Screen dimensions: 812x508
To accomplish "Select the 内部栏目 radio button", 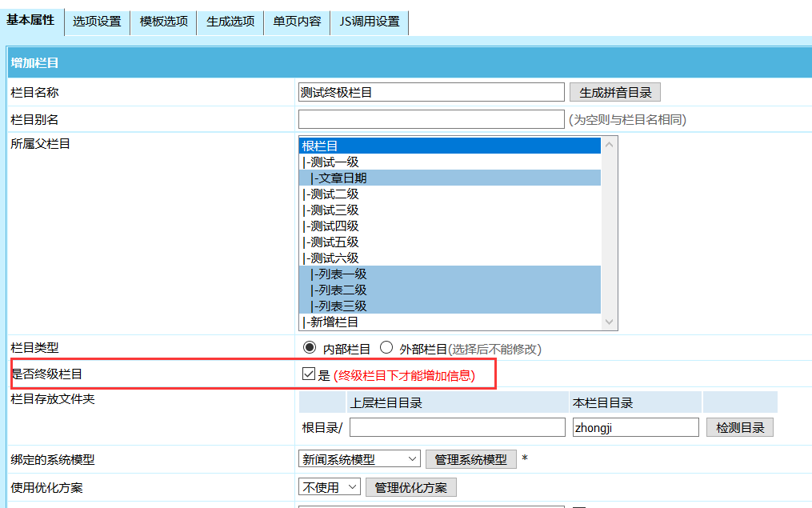I will tap(309, 347).
